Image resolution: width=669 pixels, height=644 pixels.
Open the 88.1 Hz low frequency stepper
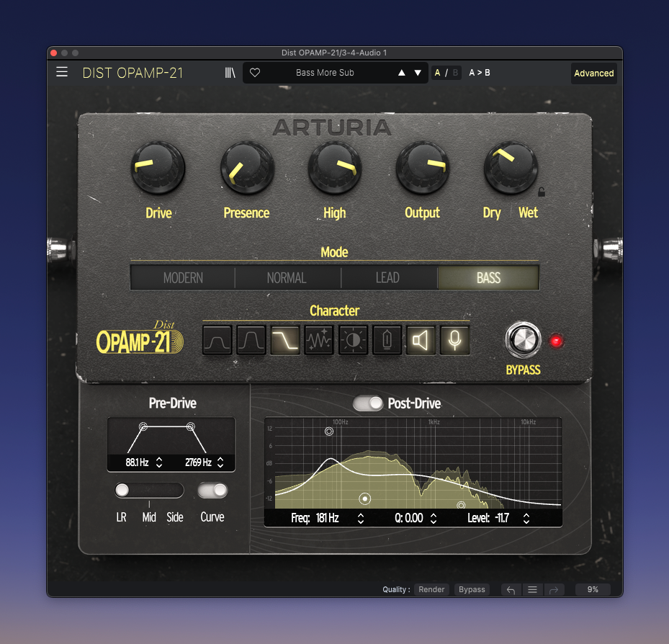[159, 462]
